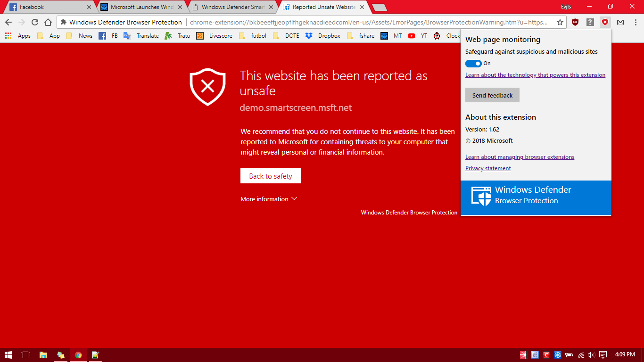Open the futbol bookmarks folder
Image resolution: width=644 pixels, height=362 pixels.
pos(252,36)
